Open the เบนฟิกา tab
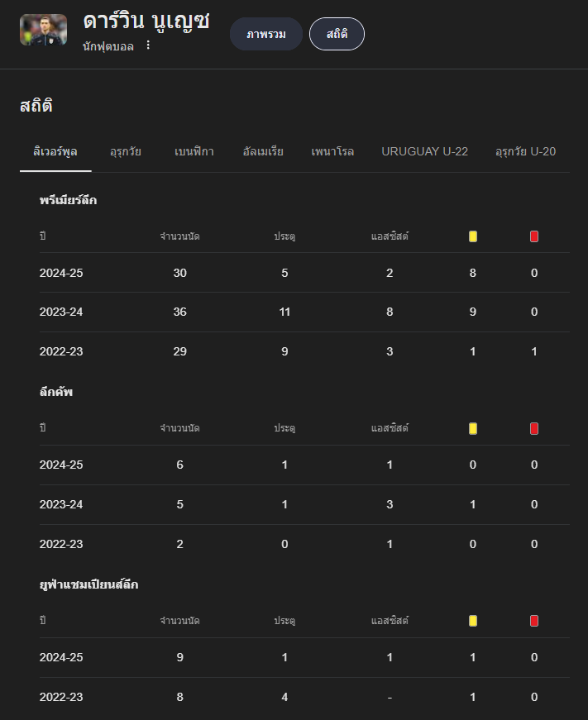The height and width of the screenshot is (720, 588). pos(194,151)
